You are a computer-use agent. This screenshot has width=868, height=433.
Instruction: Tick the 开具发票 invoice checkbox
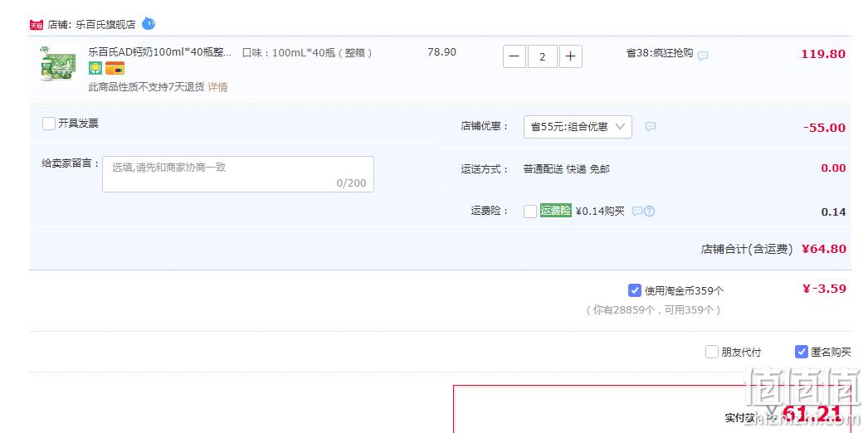(x=49, y=124)
